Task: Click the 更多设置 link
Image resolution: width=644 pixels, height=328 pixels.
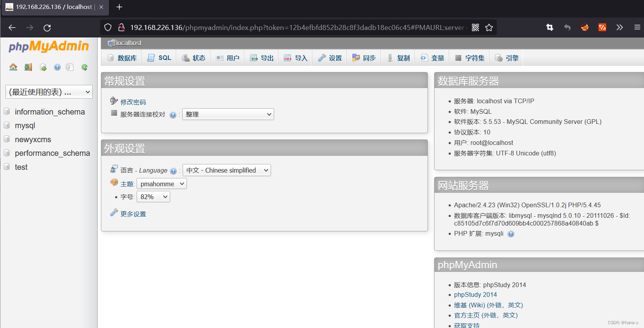Action: 133,214
